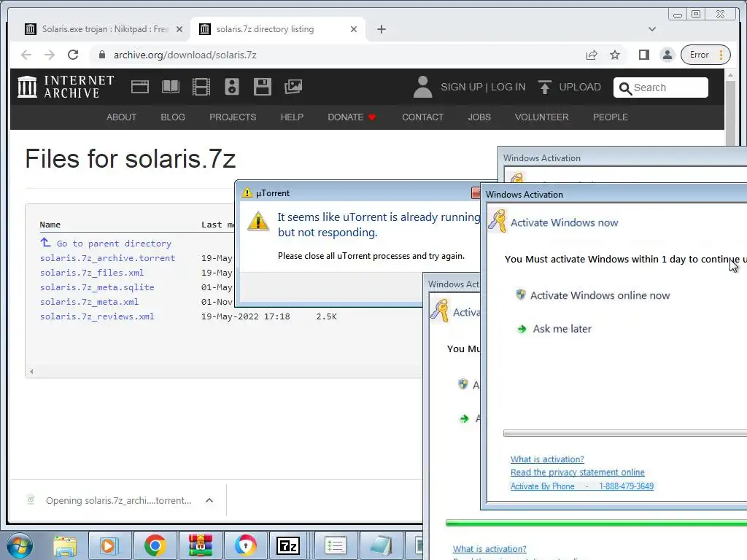Open the Chrome profile avatar
Screen dimensions: 747x560
pyautogui.click(x=667, y=55)
